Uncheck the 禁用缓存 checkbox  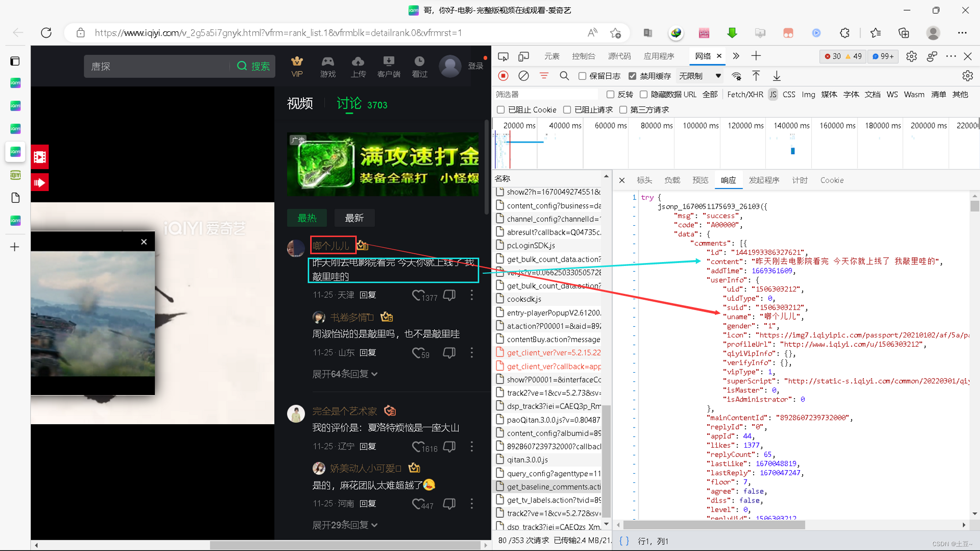633,76
